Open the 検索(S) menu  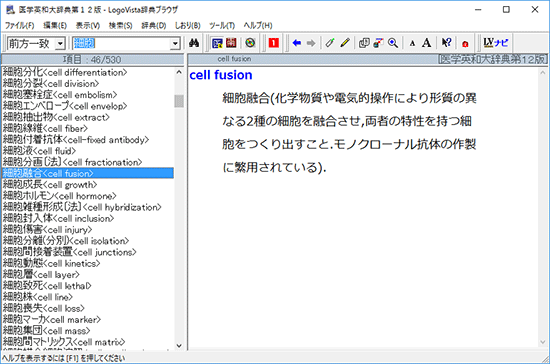click(x=120, y=26)
